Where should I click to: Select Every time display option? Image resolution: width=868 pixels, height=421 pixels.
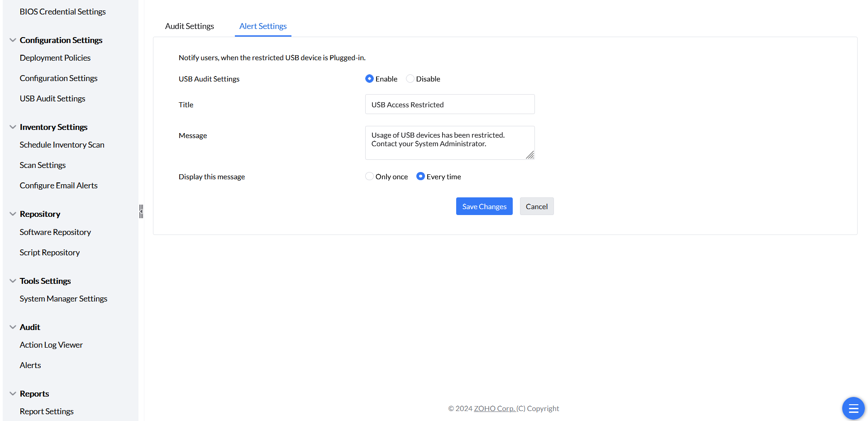[x=420, y=177]
